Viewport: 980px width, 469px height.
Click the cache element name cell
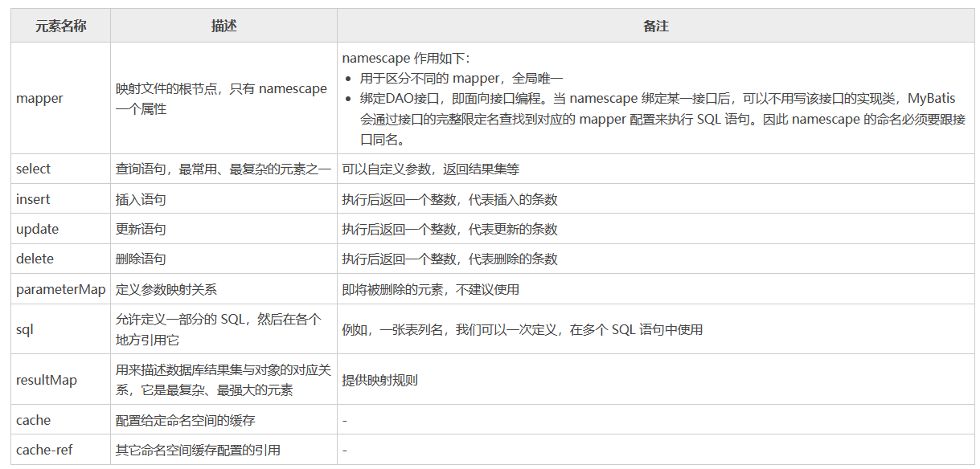33,419
